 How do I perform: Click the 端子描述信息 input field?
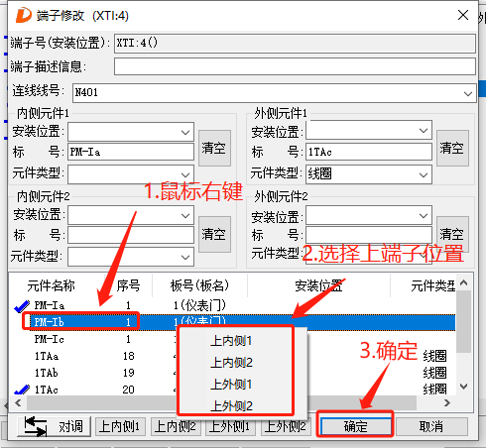pyautogui.click(x=295, y=66)
